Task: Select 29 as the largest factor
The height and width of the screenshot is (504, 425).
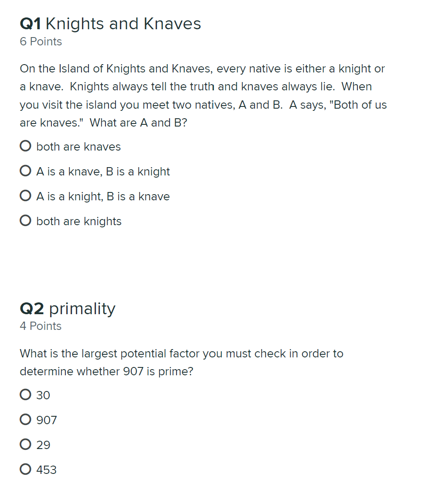Action: pos(25,444)
